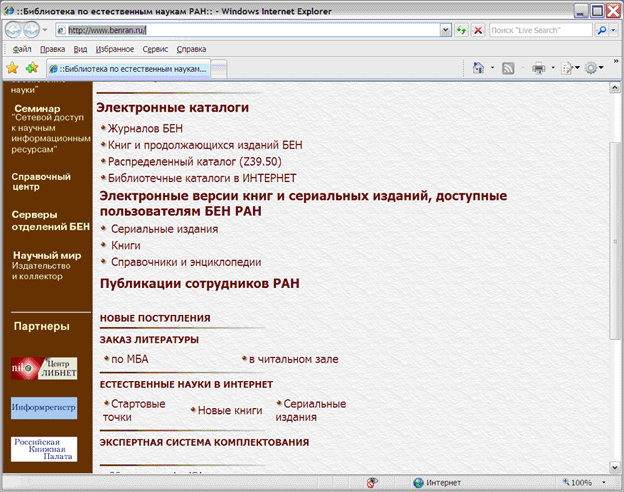
Task: Click the Home page icon
Action: 479,68
